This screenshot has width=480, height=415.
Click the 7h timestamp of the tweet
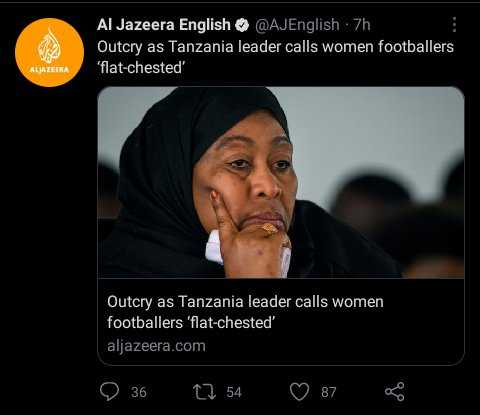tap(362, 25)
